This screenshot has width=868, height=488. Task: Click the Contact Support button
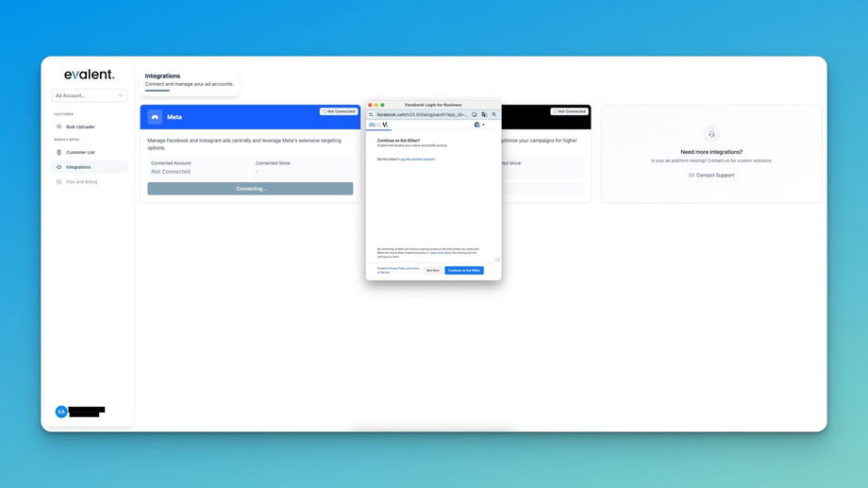(x=711, y=175)
